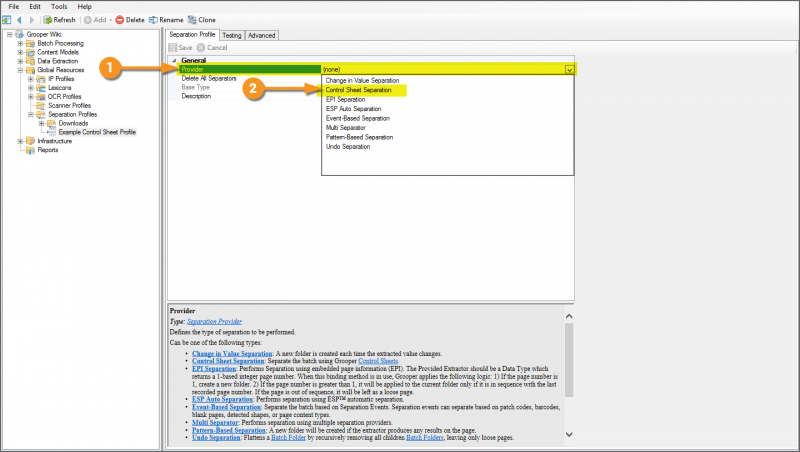
Task: Open the Provider dropdown arrow
Action: click(x=569, y=69)
